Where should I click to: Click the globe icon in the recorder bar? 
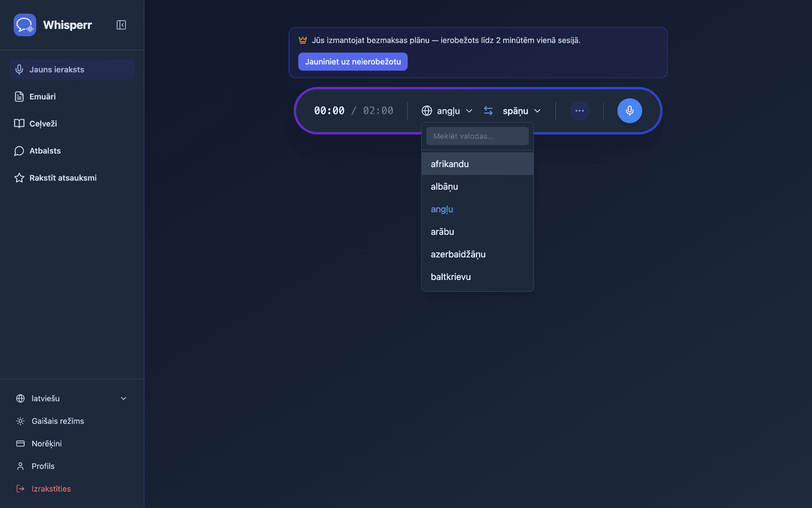click(427, 111)
